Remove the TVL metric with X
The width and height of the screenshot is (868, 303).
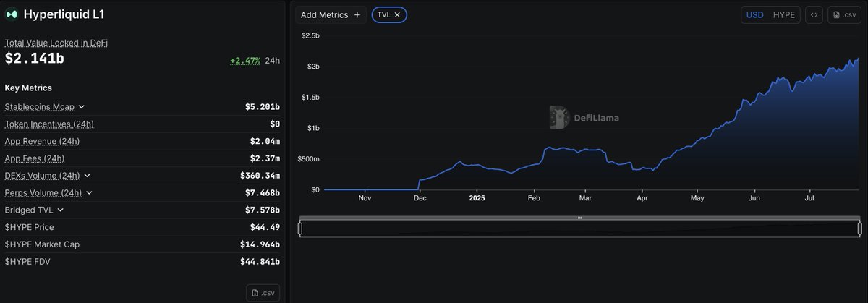point(397,14)
